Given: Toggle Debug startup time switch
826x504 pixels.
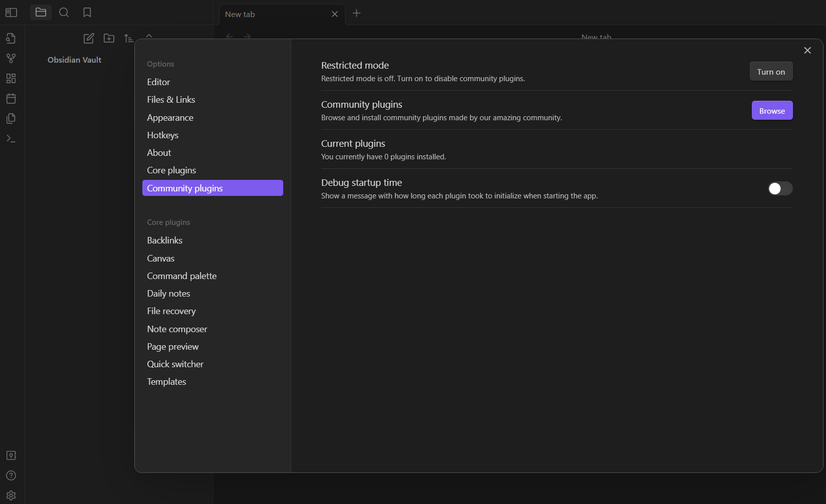Looking at the screenshot, I should coord(780,188).
